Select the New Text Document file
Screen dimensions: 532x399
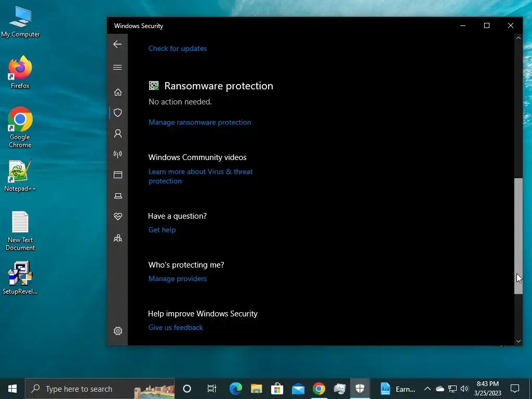[20, 231]
